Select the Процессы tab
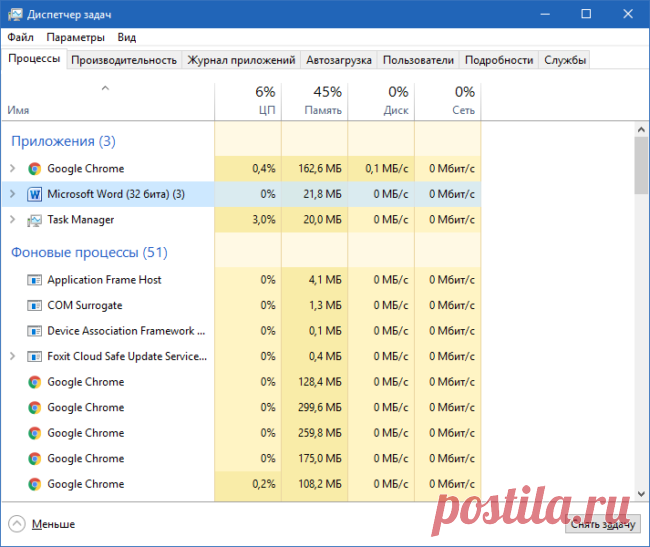This screenshot has width=650, height=547. (34, 58)
